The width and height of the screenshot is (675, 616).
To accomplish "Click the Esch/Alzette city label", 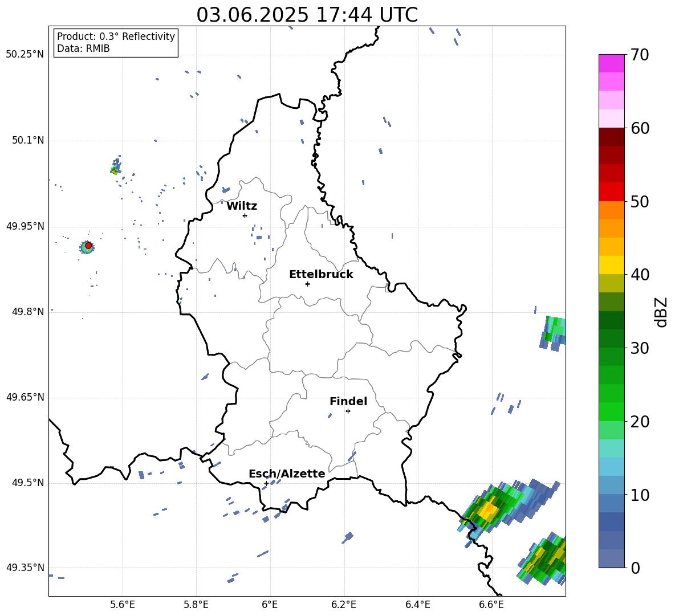I will (x=287, y=474).
